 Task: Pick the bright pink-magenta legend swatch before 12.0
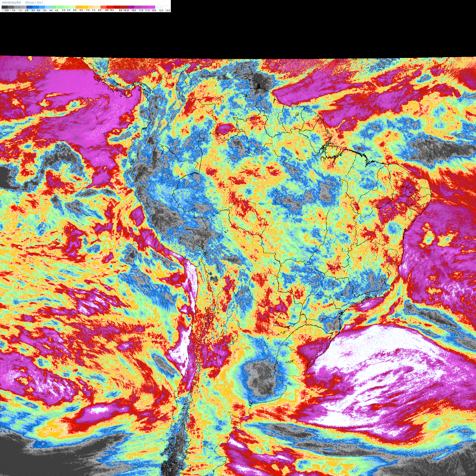[x=152, y=7]
